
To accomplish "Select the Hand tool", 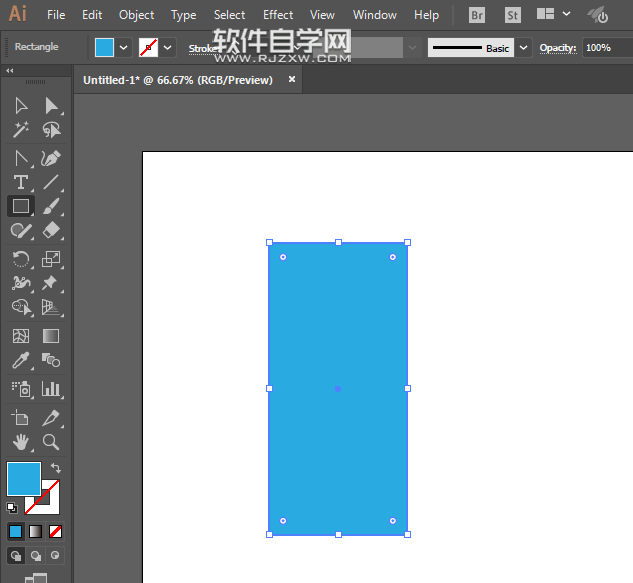I will pyautogui.click(x=20, y=441).
